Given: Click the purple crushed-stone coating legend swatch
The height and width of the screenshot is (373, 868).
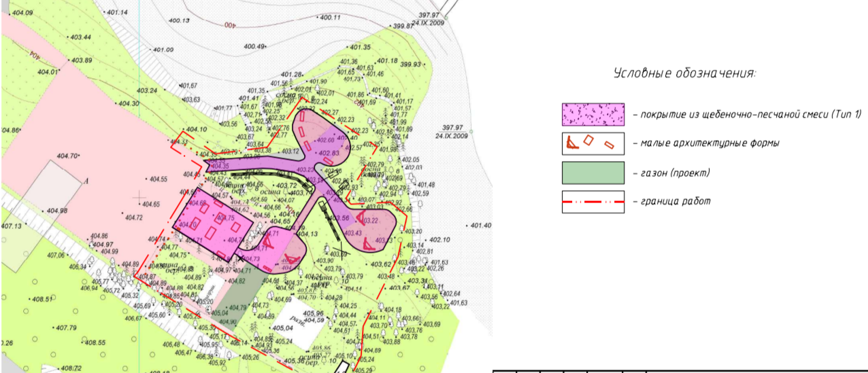Looking at the screenshot, I should point(592,115).
